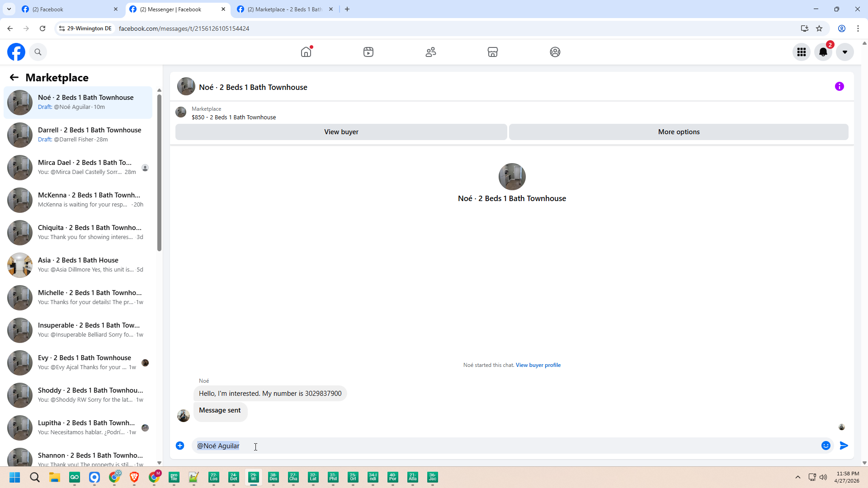Bookmark this page with the star icon

tap(819, 28)
